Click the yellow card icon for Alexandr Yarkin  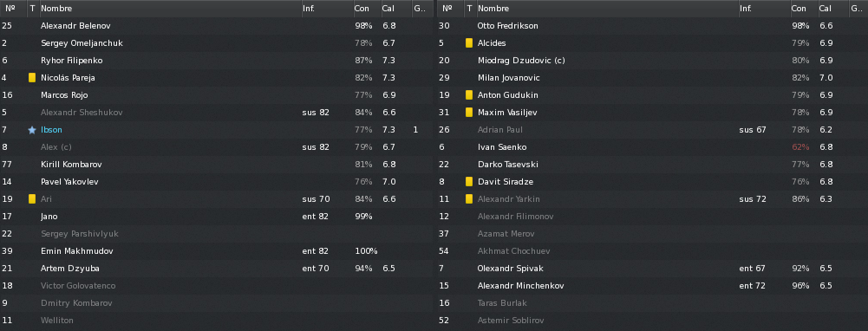click(469, 198)
